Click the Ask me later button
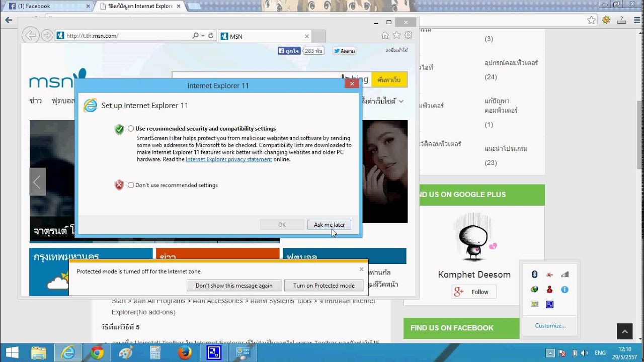Screen dimensions: 644x362 click(x=329, y=225)
